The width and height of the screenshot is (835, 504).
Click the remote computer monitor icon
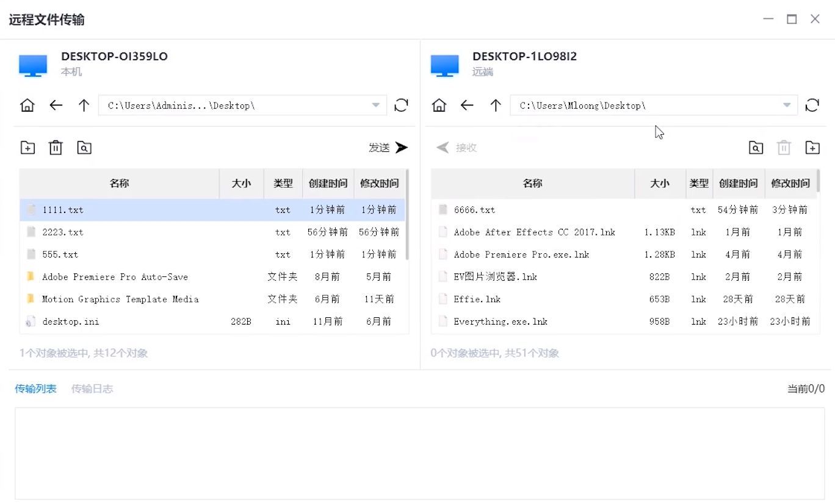tap(444, 65)
